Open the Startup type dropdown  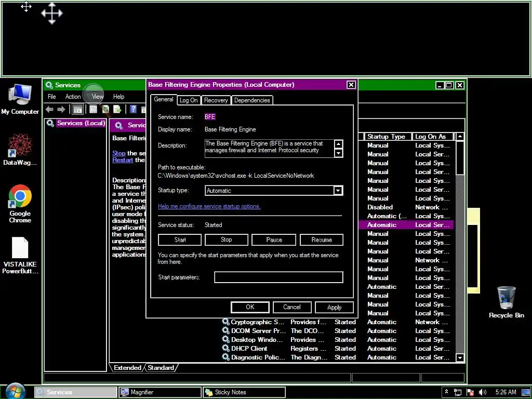pyautogui.click(x=338, y=190)
